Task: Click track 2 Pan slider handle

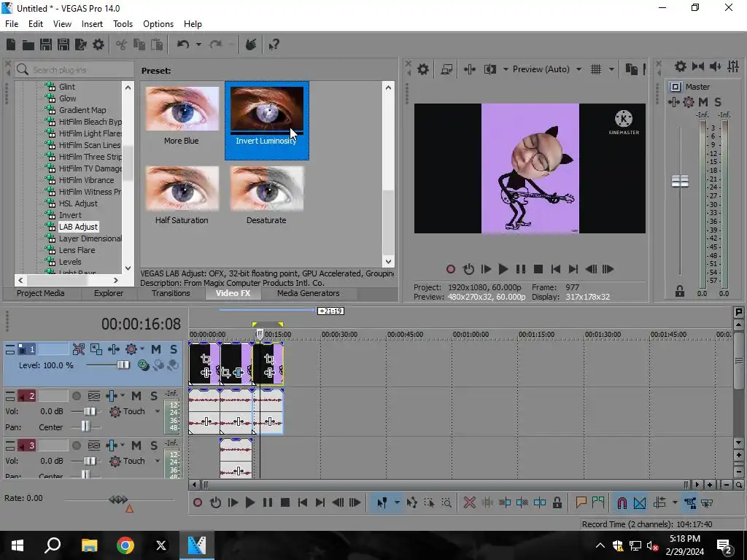Action: pos(85,427)
